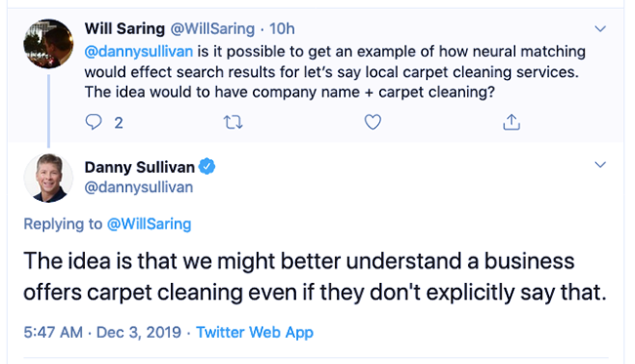Like Will Saring's tweet with heart icon
Image resolution: width=635 pixels, height=364 pixels.
point(372,122)
